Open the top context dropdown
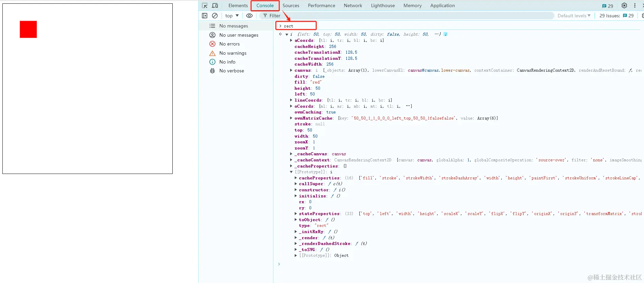The width and height of the screenshot is (644, 283). [232, 16]
